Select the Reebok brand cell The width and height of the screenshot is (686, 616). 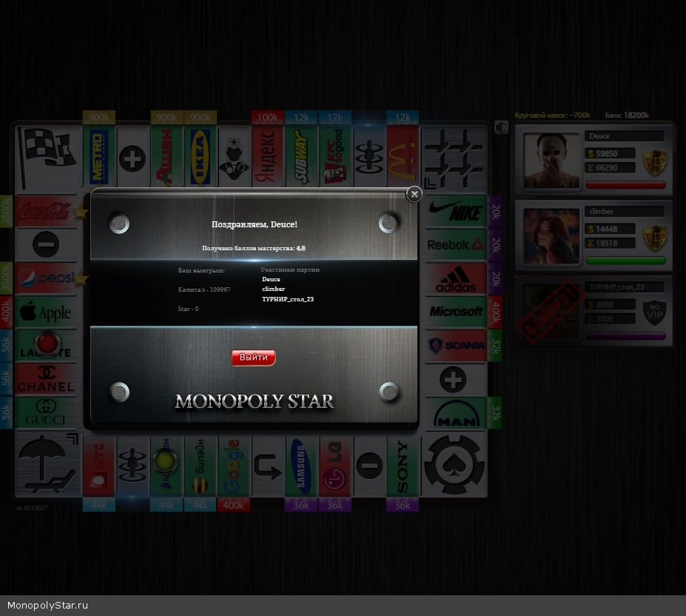coord(455,245)
